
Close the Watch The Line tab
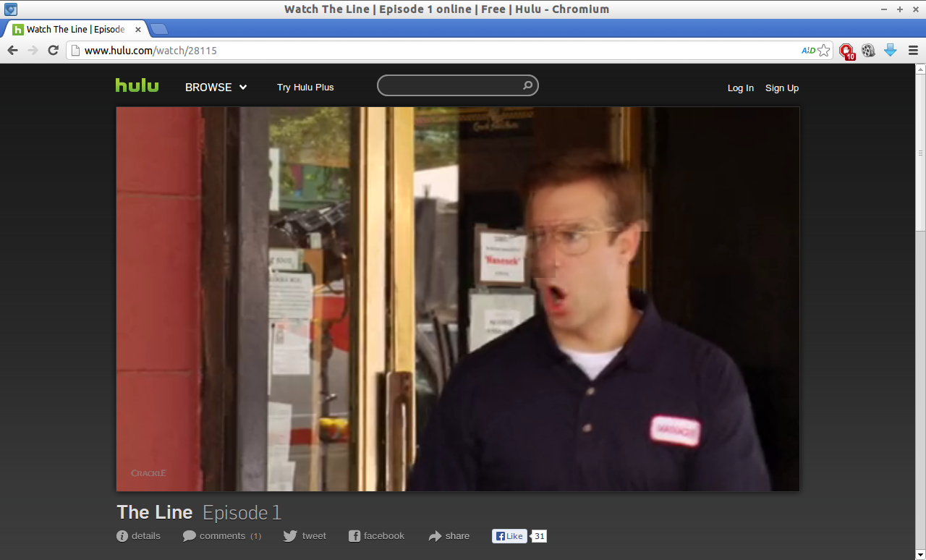[x=138, y=30]
